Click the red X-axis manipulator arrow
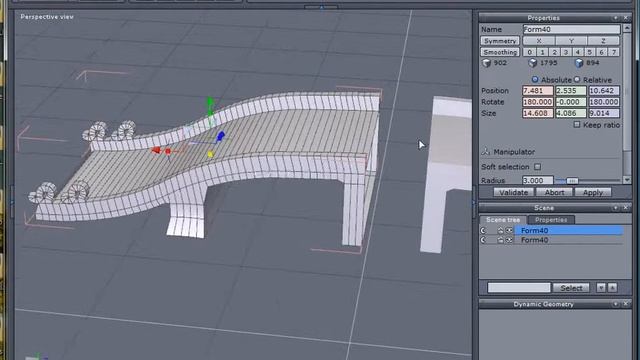Image resolution: width=640 pixels, height=360 pixels. pos(156,151)
